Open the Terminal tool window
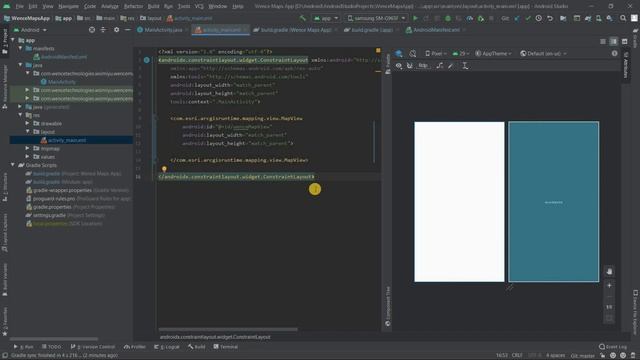This screenshot has width=640, height=360. [x=225, y=347]
